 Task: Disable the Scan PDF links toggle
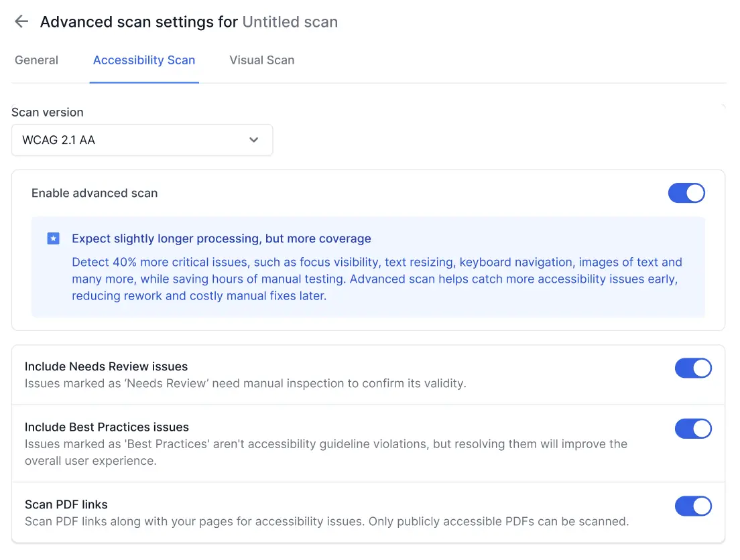693,506
